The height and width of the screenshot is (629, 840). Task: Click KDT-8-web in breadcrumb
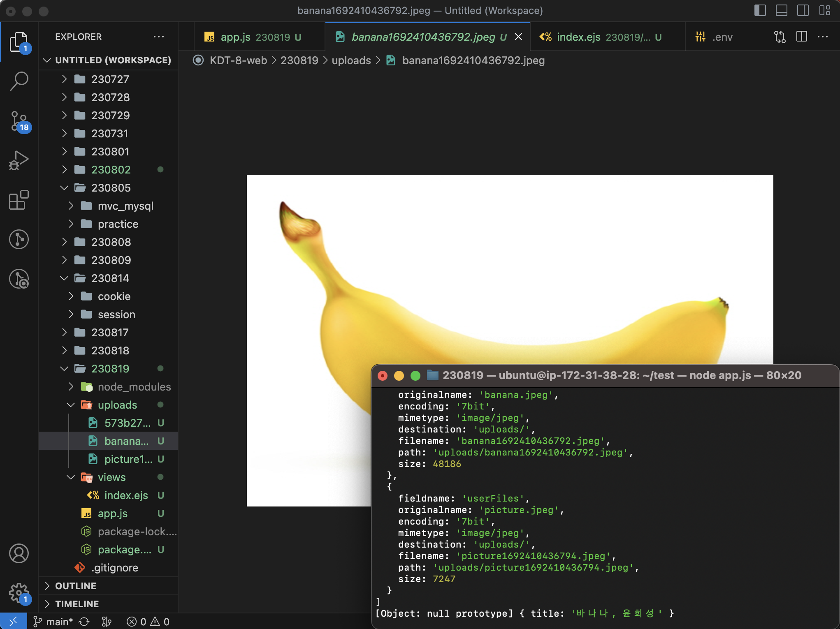238,60
